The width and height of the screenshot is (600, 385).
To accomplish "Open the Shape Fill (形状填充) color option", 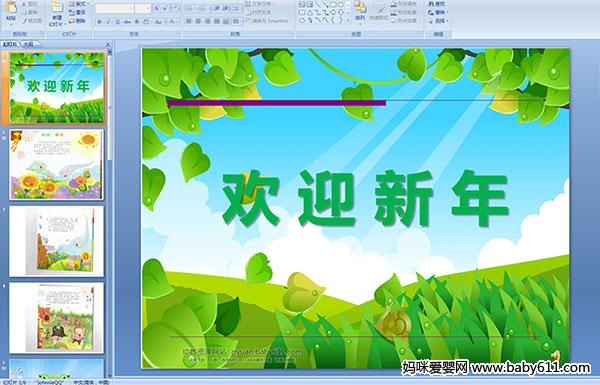I will coord(404,4).
